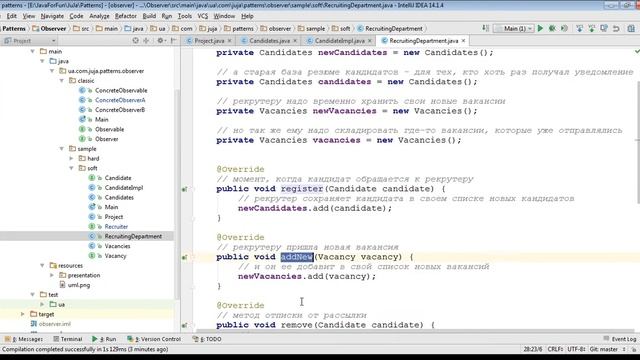
Task: Expand the target folder
Action: tap(23, 314)
